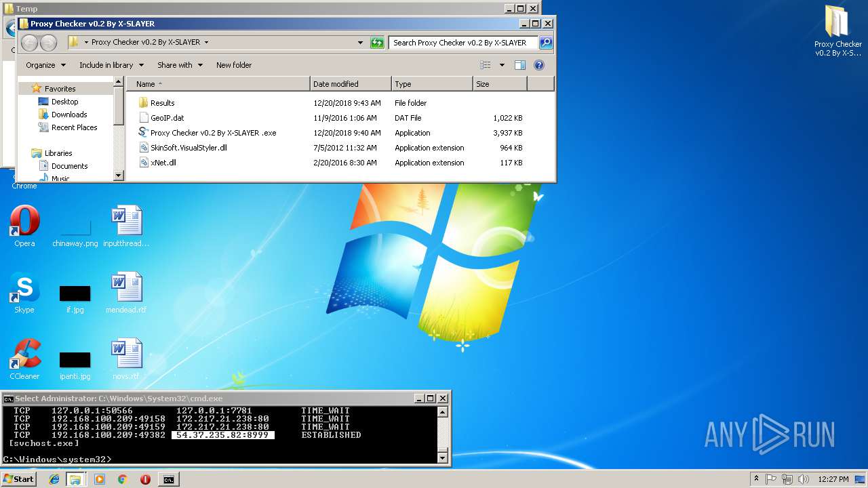Open Chrome from the taskbar
This screenshot has width=868, height=488.
tap(122, 479)
